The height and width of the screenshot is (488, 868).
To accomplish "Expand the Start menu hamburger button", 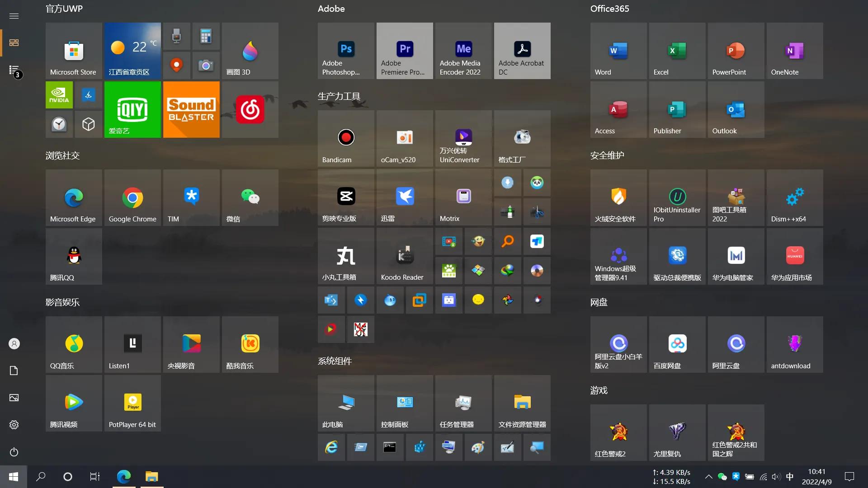I will (x=14, y=16).
